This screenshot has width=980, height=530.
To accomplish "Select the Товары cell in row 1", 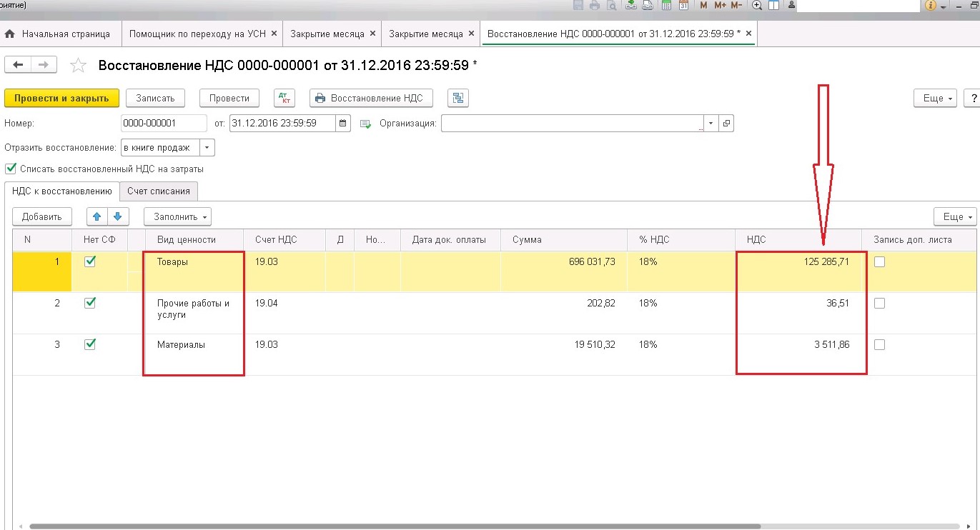I will tap(193, 271).
